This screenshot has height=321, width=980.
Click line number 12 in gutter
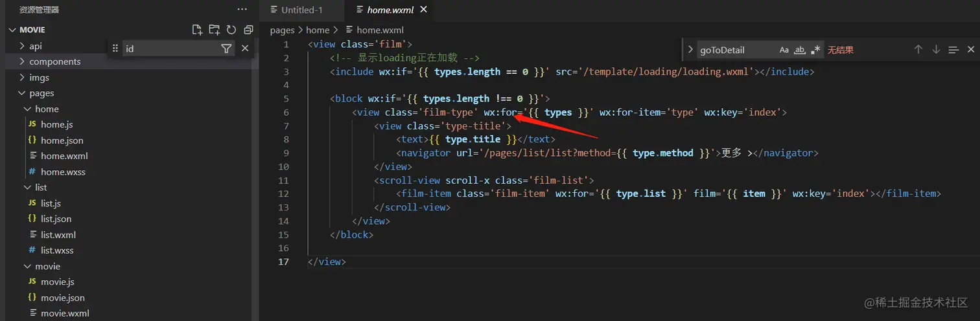point(284,194)
